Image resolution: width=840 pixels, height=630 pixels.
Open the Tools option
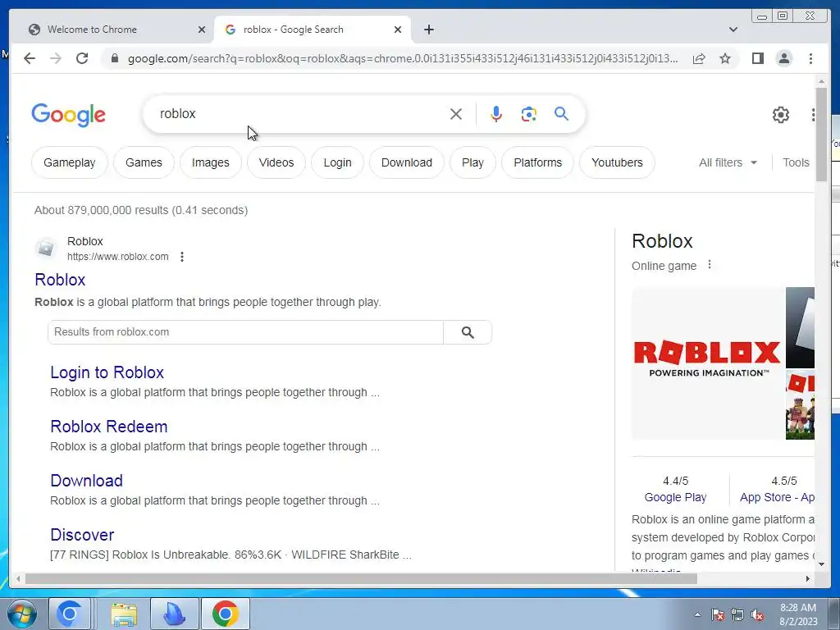tap(796, 162)
